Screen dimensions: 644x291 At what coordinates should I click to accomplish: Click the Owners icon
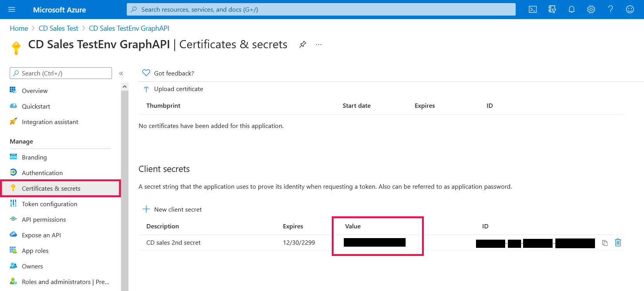coord(13,266)
